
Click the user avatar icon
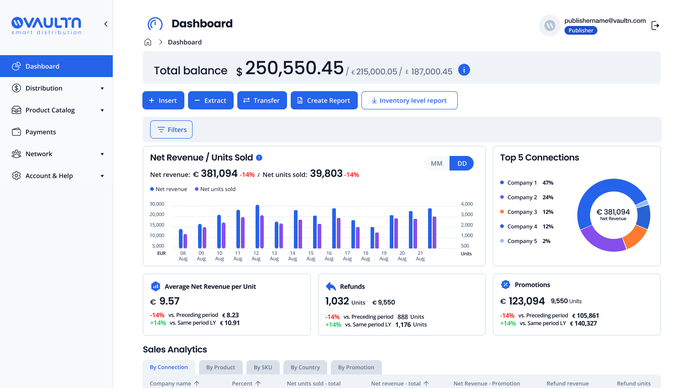coord(550,26)
